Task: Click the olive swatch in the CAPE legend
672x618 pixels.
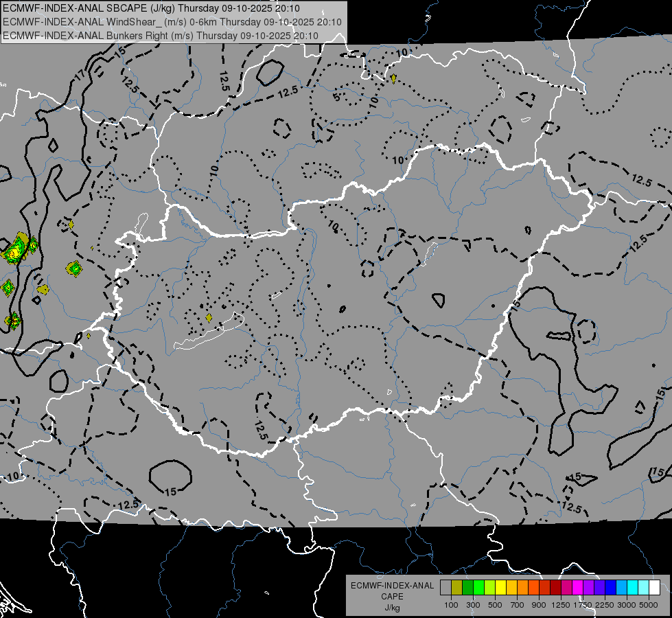Action: click(x=457, y=587)
